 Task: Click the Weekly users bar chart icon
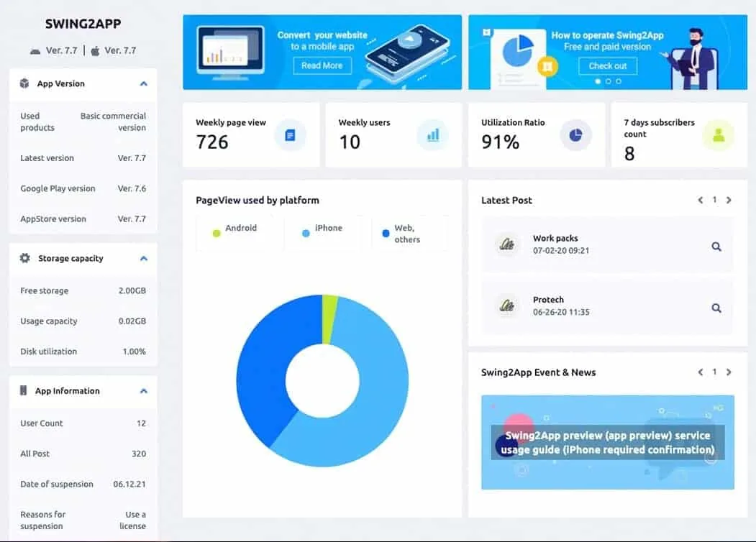[x=432, y=135]
